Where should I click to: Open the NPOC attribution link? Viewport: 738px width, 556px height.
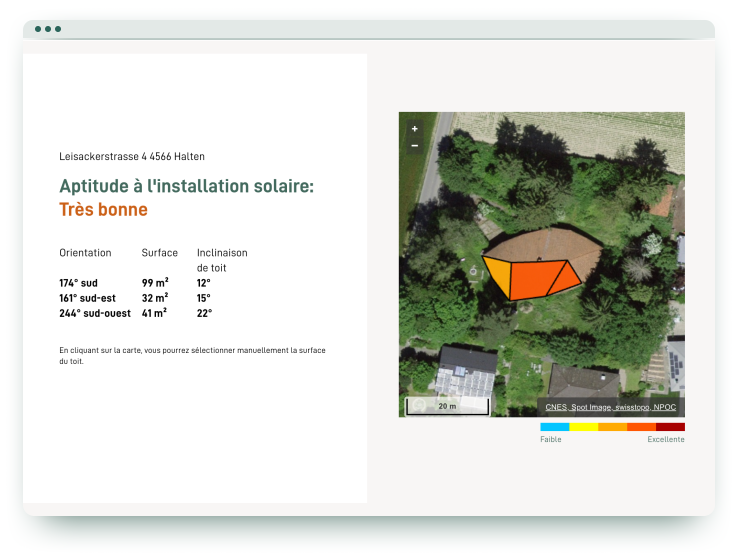click(x=665, y=407)
